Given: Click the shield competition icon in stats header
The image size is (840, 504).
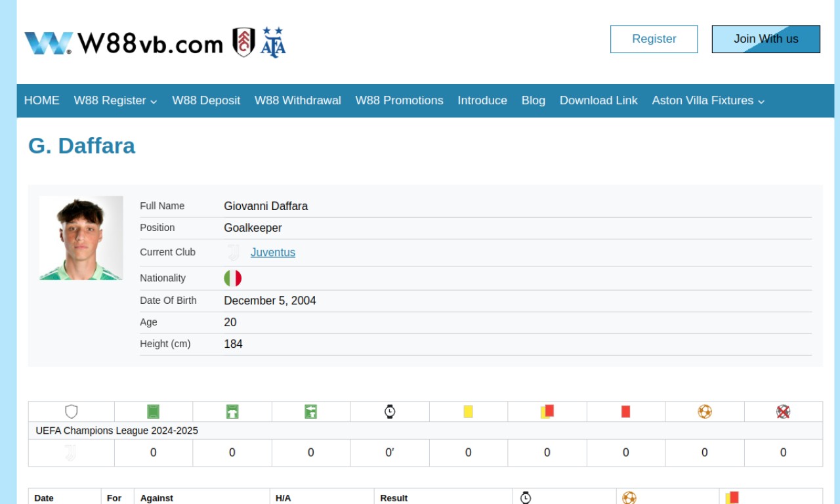Looking at the screenshot, I should 72,411.
